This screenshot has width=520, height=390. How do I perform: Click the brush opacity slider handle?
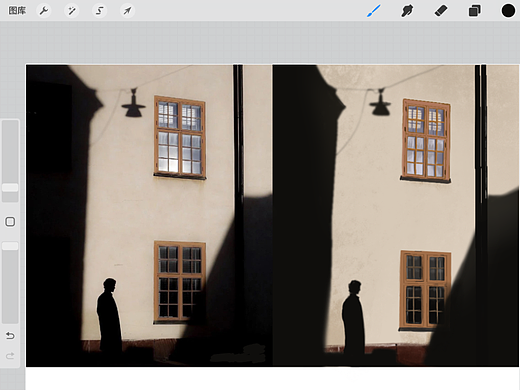tap(10, 246)
